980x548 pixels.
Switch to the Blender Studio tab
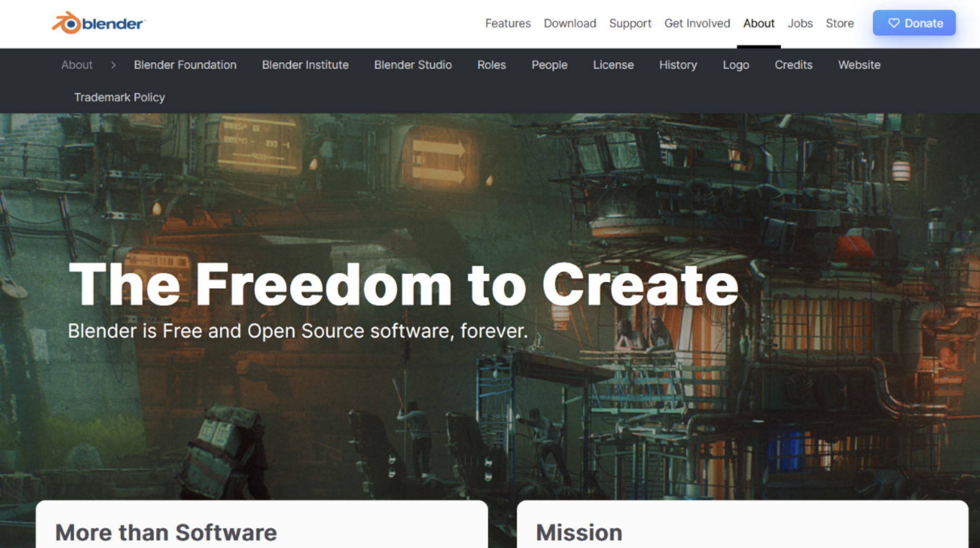(413, 65)
